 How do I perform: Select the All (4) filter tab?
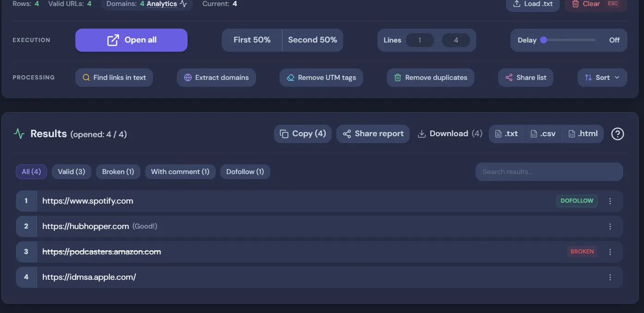click(31, 172)
